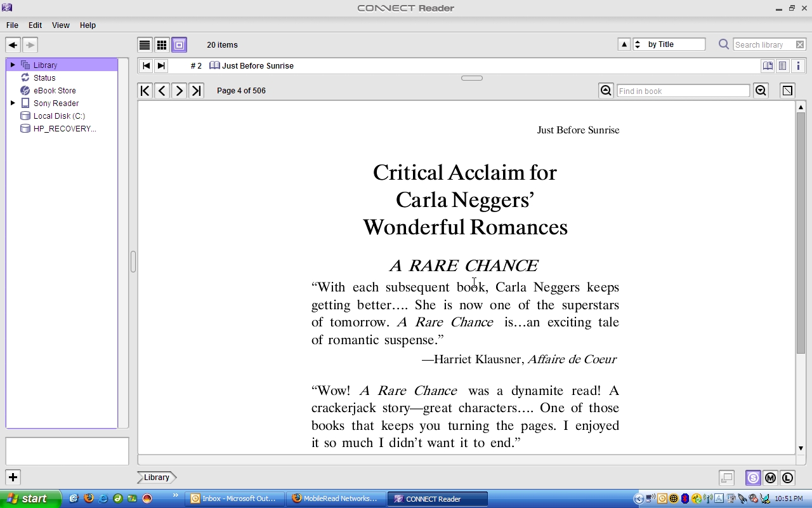Viewport: 812px width, 508px height.
Task: Go to last page of book
Action: point(196,91)
